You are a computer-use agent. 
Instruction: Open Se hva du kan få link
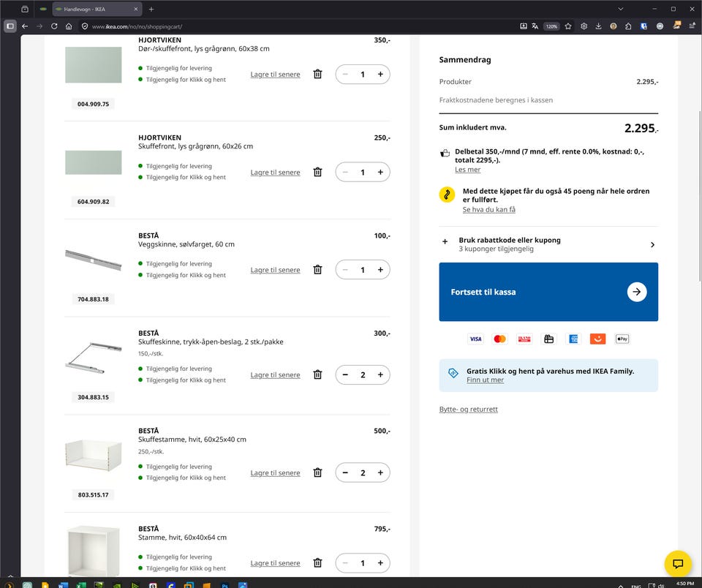(489, 210)
